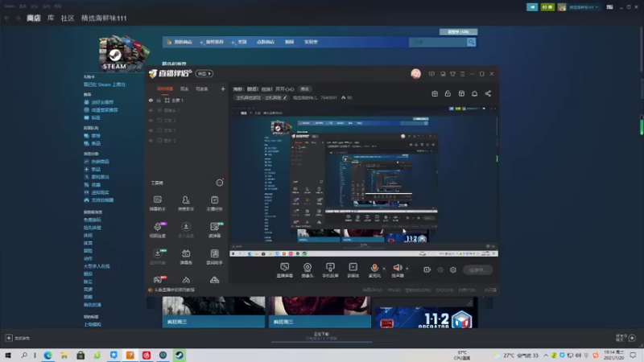
Task: Toggle visibility of the 文本 2 source
Action: tap(151, 121)
